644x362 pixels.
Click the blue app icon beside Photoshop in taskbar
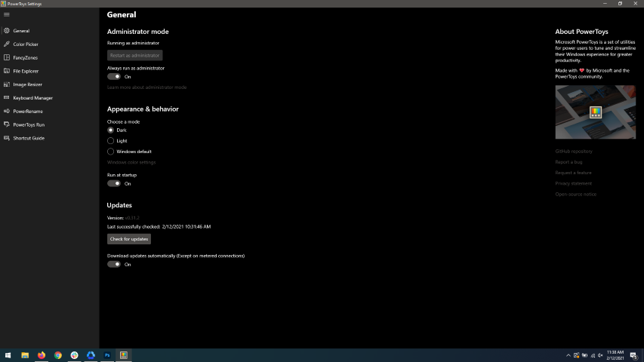(x=91, y=355)
